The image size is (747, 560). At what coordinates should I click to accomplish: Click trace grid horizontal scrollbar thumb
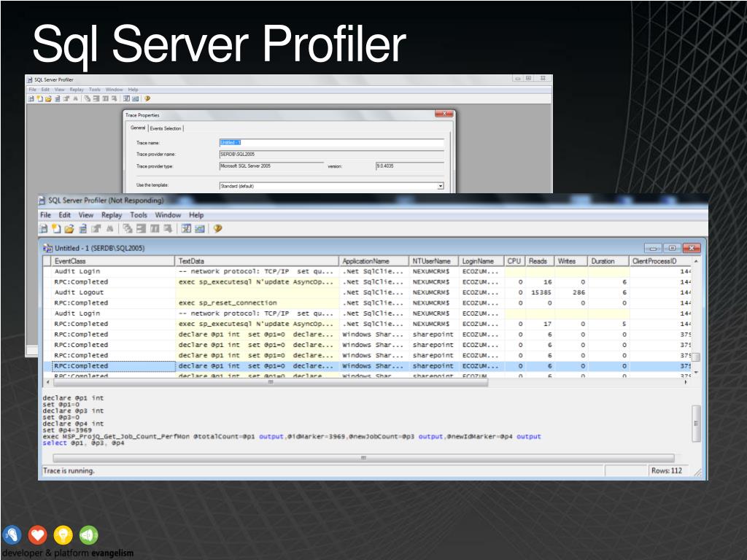(x=270, y=382)
